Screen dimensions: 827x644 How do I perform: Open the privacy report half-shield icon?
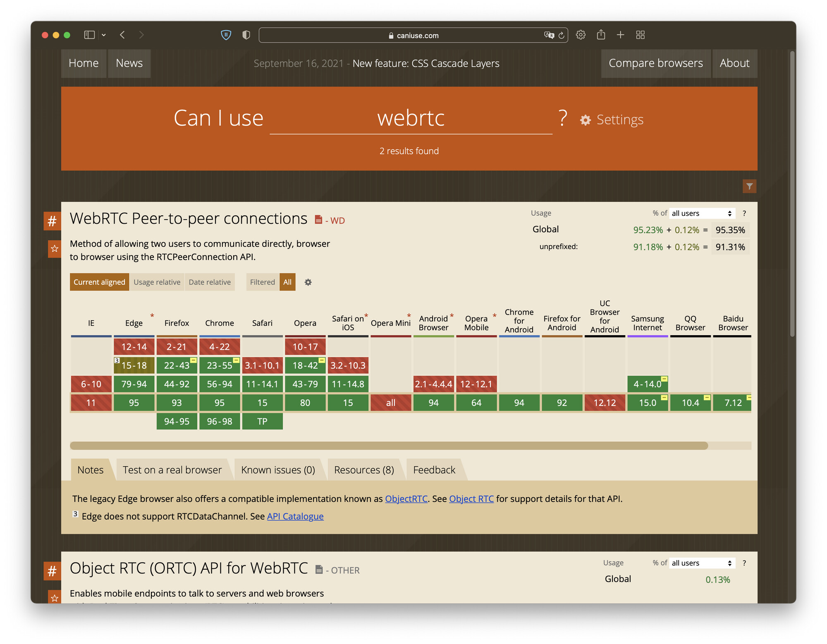246,35
